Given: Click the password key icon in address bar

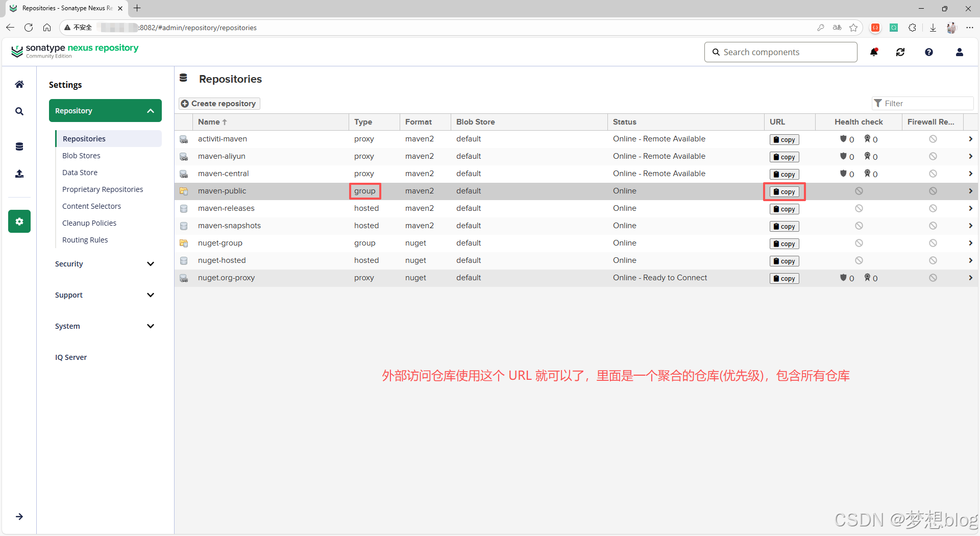Looking at the screenshot, I should [x=821, y=28].
